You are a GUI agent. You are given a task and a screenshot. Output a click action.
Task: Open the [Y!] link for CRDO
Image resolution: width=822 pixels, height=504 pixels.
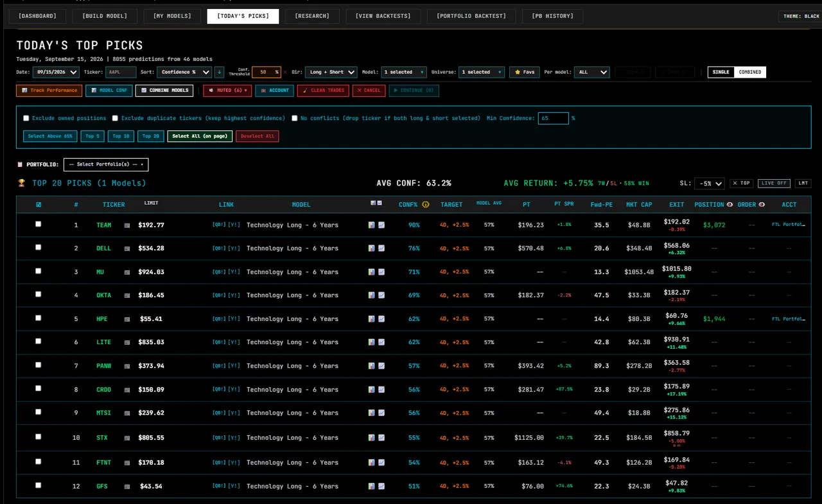point(234,389)
